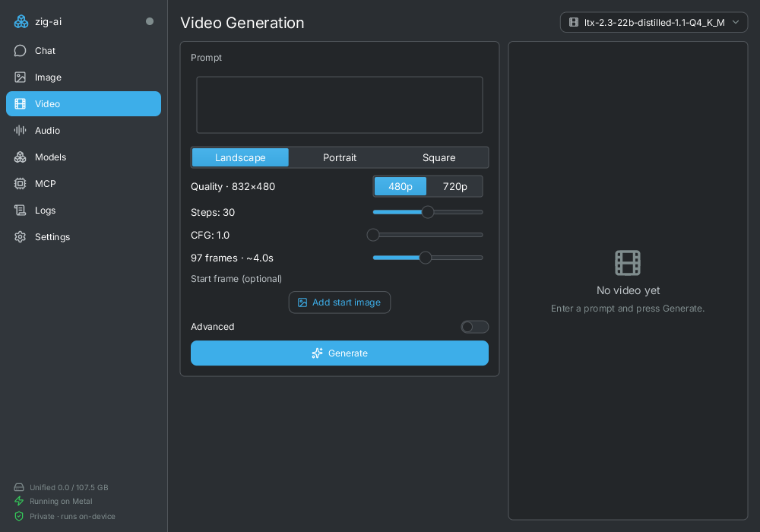Click the sparkle icon on Generate
This screenshot has height=532, width=760.
pyautogui.click(x=317, y=353)
